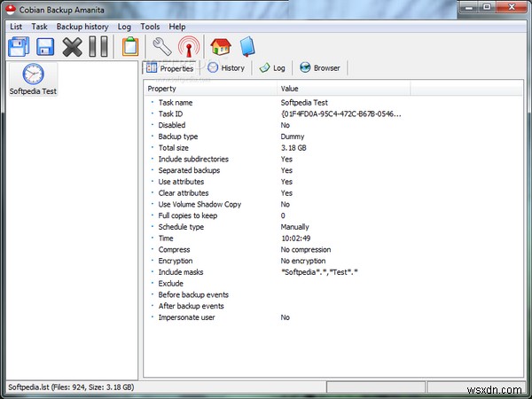This screenshot has height=399, width=532.
Task: Click the Value column header
Action: [344, 89]
